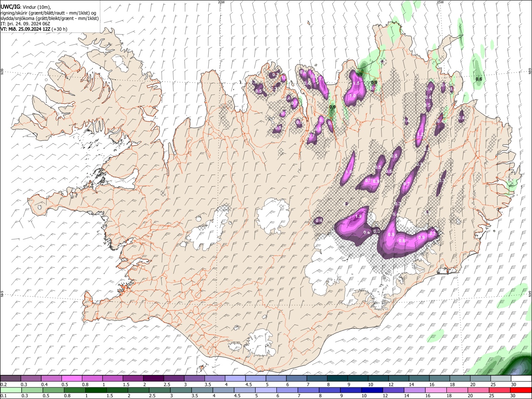Click the "66N" latitude label on the left edge
The width and height of the screenshot is (532, 399).
pyautogui.click(x=2, y=72)
